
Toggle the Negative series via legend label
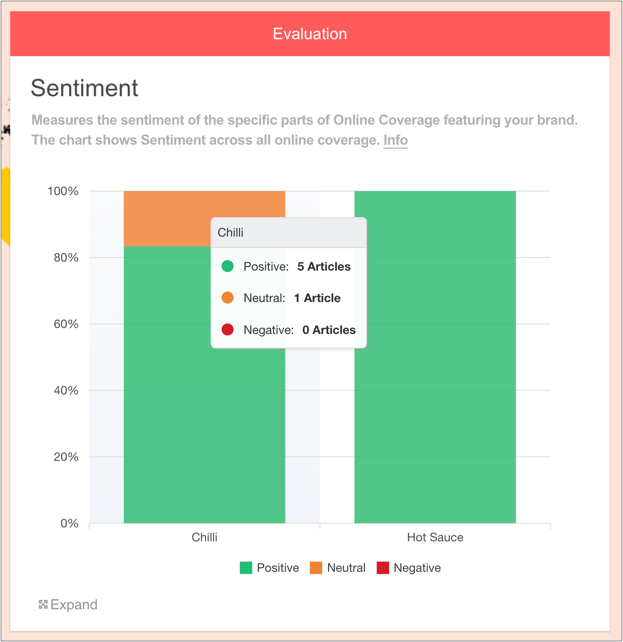tap(417, 568)
